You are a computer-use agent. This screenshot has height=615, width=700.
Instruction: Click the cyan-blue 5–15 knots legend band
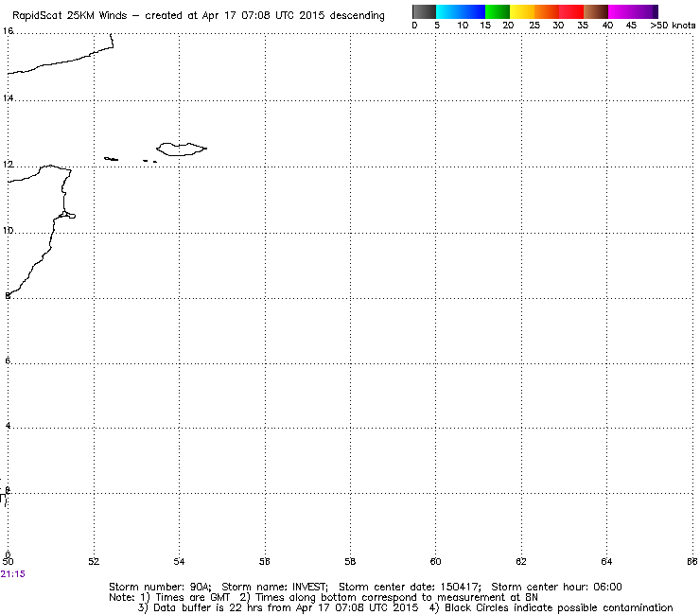coord(461,11)
